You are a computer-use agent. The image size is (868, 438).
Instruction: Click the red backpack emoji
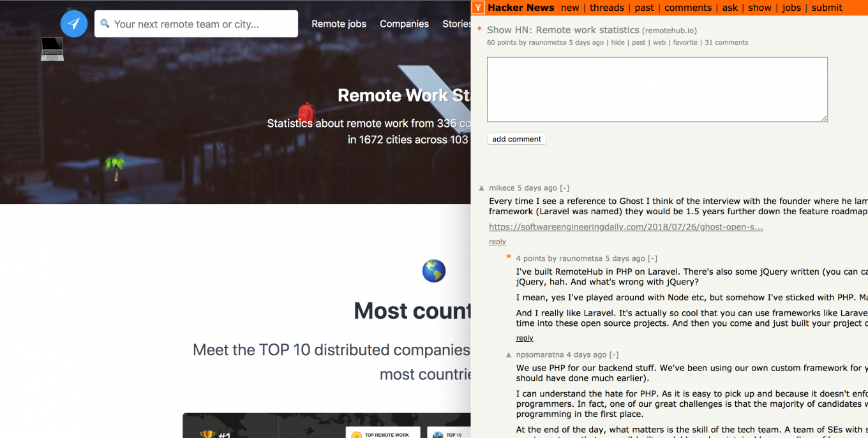pos(306,113)
